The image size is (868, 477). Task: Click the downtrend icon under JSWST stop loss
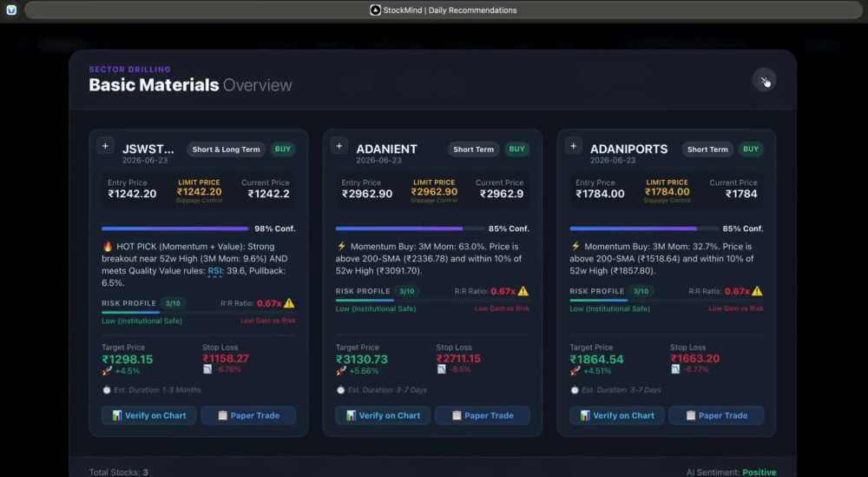(207, 369)
